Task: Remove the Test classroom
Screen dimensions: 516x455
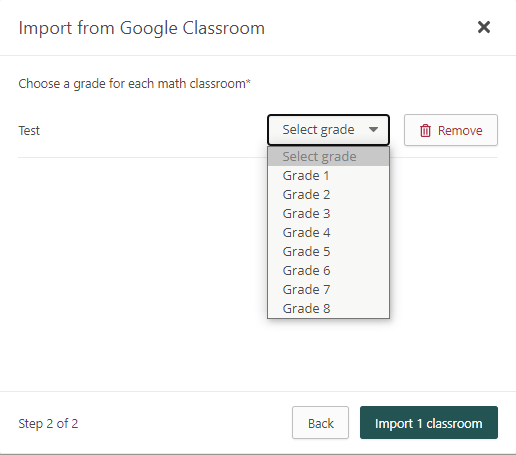Action: tap(451, 130)
